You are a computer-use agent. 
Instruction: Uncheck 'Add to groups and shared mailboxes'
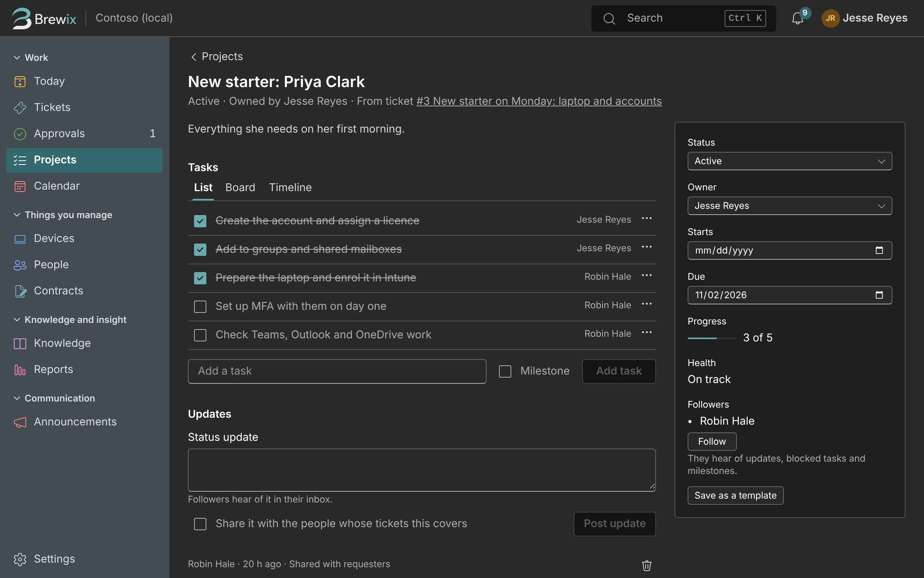point(200,249)
